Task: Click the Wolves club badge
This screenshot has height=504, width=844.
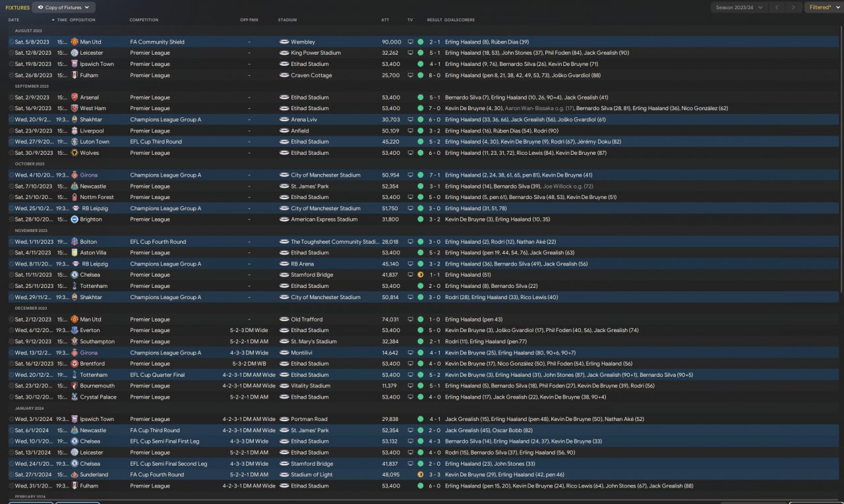Action: click(x=75, y=153)
